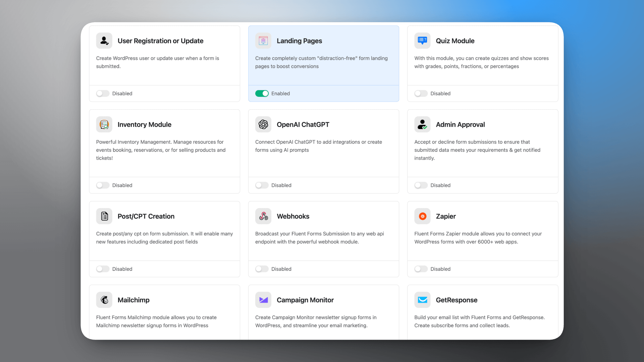
Task: Click the Inventory Module heading
Action: point(144,125)
